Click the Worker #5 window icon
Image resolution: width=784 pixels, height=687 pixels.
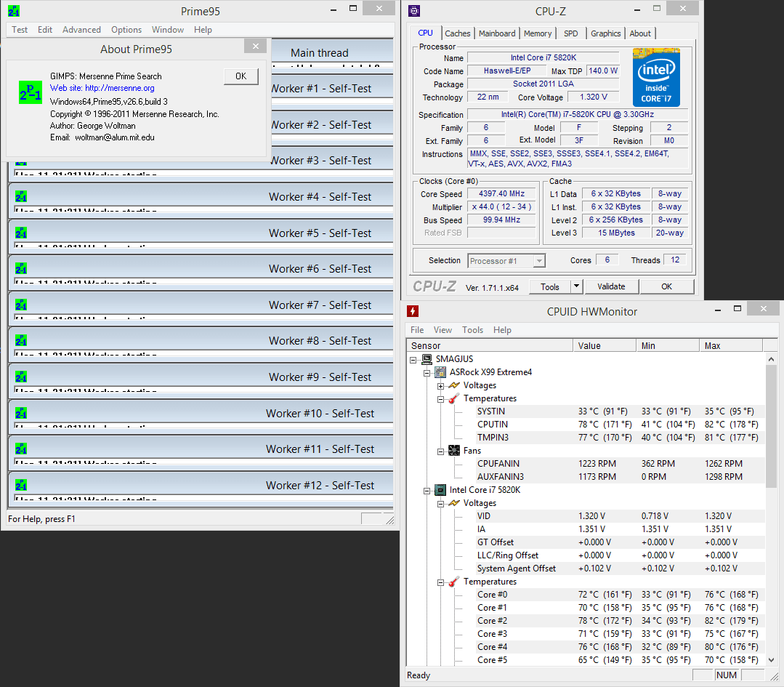coord(21,233)
